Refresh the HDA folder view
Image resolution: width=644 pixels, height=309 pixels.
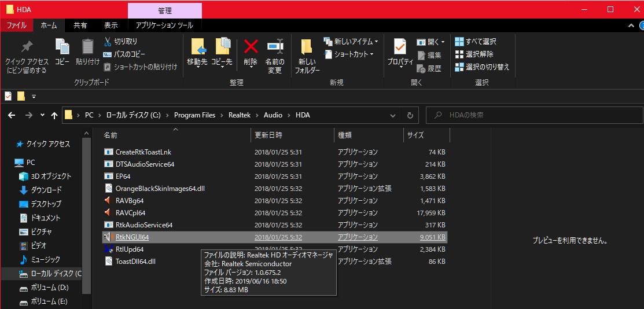410,116
